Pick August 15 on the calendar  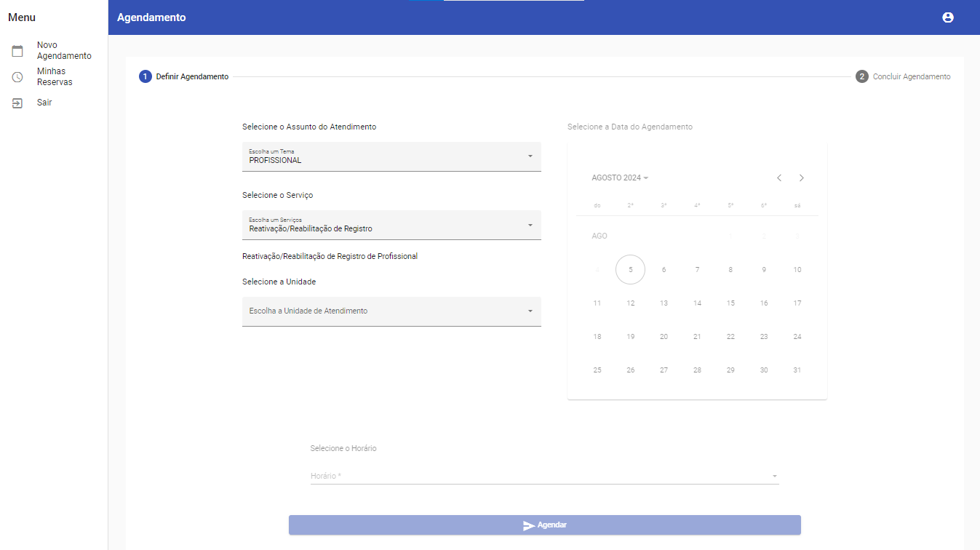[730, 303]
